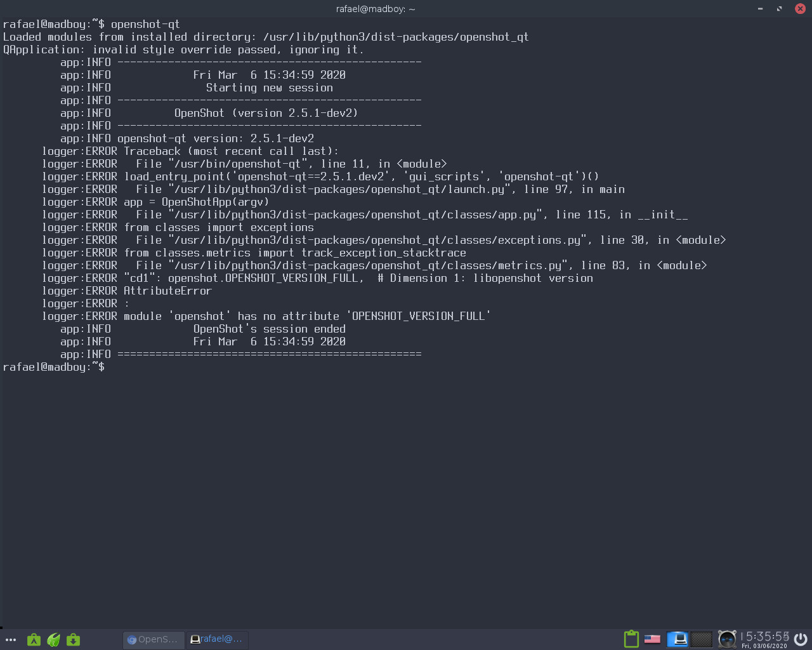Click the date Fri, 03/06/2020 in tray
The image size is (812, 650).
pyautogui.click(x=764, y=646)
